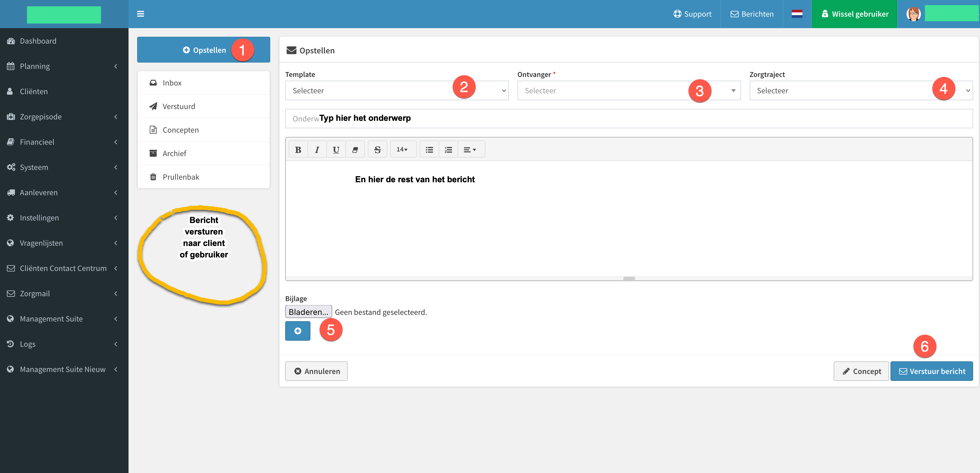
Task: Click the Bladeren file browse button
Action: 308,312
